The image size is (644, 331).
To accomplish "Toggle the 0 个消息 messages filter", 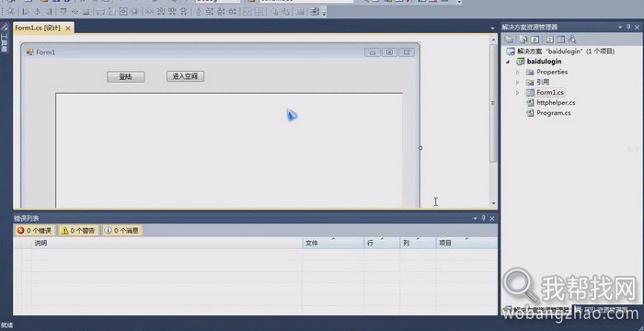I will click(121, 231).
